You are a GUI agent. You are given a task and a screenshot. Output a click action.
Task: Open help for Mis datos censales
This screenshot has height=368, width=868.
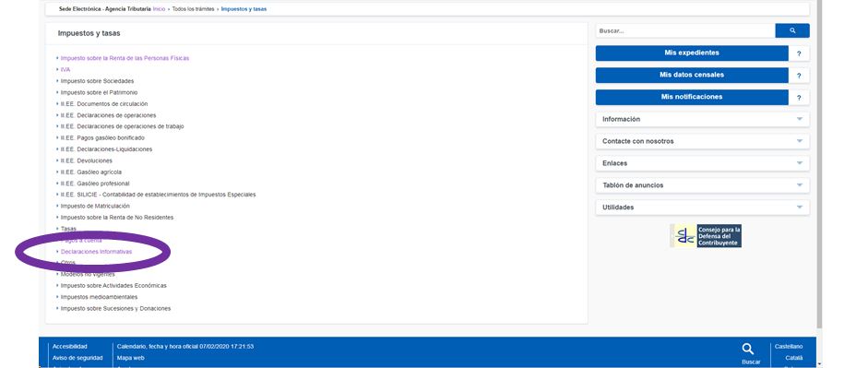[x=798, y=76]
